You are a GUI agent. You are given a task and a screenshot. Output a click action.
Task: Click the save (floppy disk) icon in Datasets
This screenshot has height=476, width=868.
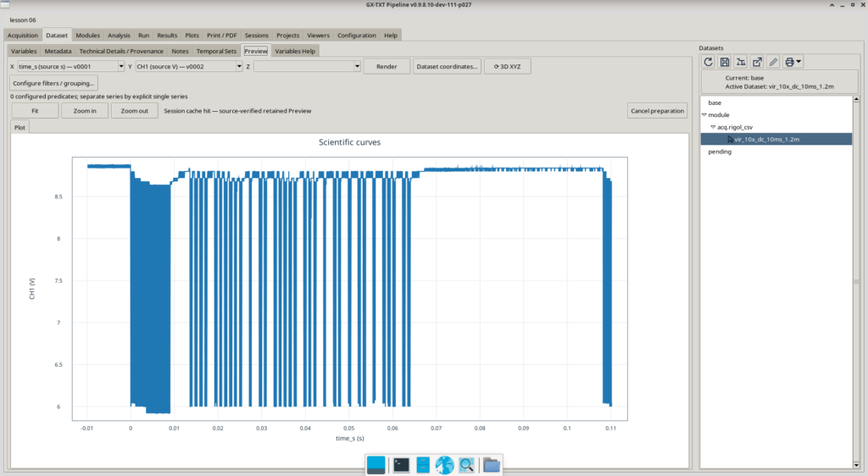coord(725,62)
